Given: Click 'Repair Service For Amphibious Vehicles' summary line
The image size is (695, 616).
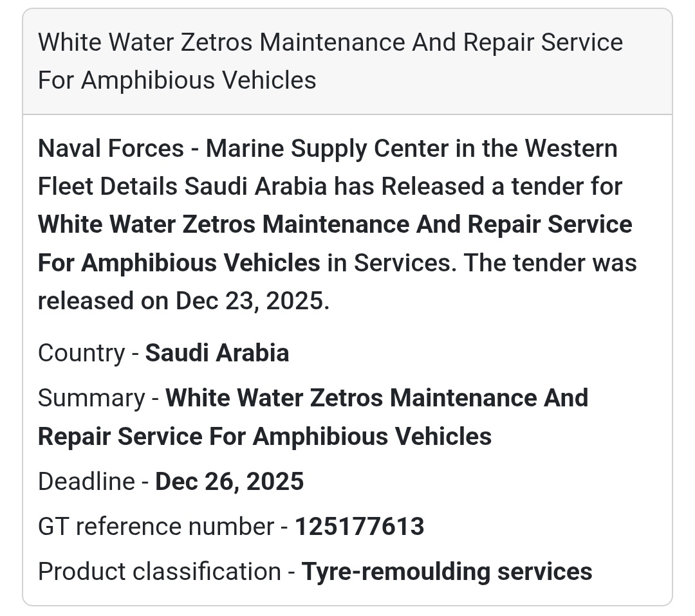Looking at the screenshot, I should [x=264, y=437].
